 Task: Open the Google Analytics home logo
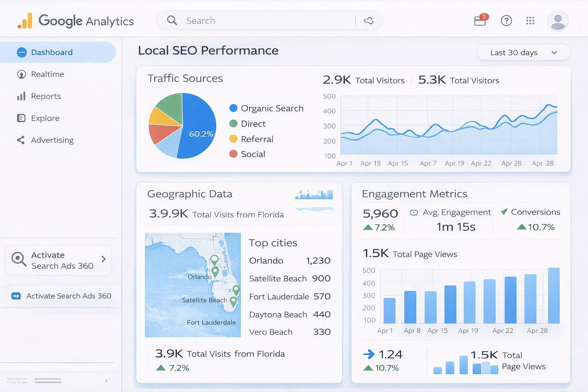click(75, 21)
